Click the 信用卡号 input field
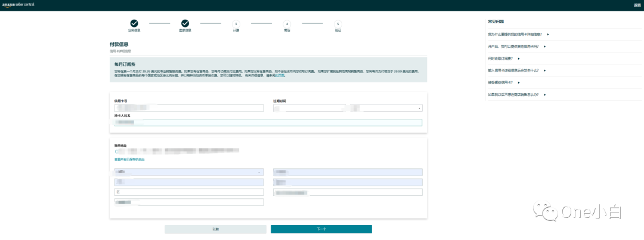 pyautogui.click(x=188, y=108)
